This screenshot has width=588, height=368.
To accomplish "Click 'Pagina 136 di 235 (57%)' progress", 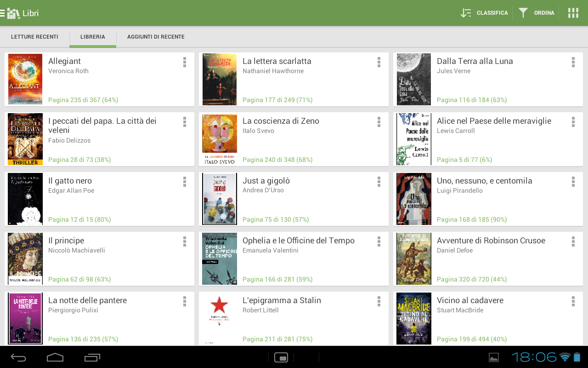I will 83,339.
